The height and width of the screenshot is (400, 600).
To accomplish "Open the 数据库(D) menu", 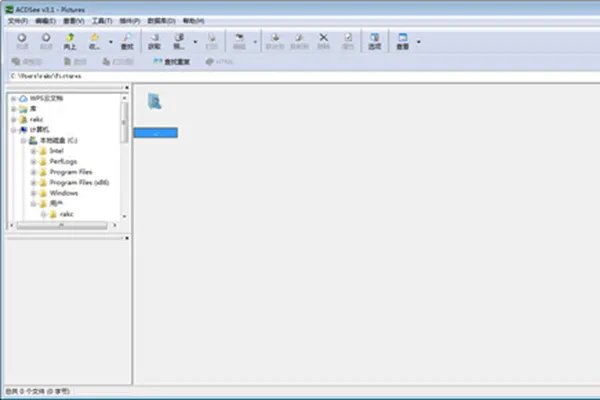I will point(161,21).
